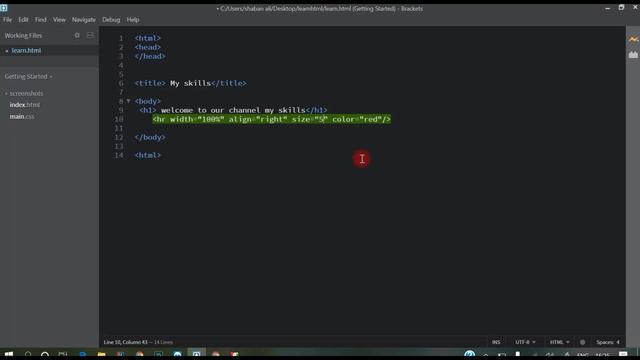
Task: Click the Brackets app icon in title bar
Action: coord(4,8)
